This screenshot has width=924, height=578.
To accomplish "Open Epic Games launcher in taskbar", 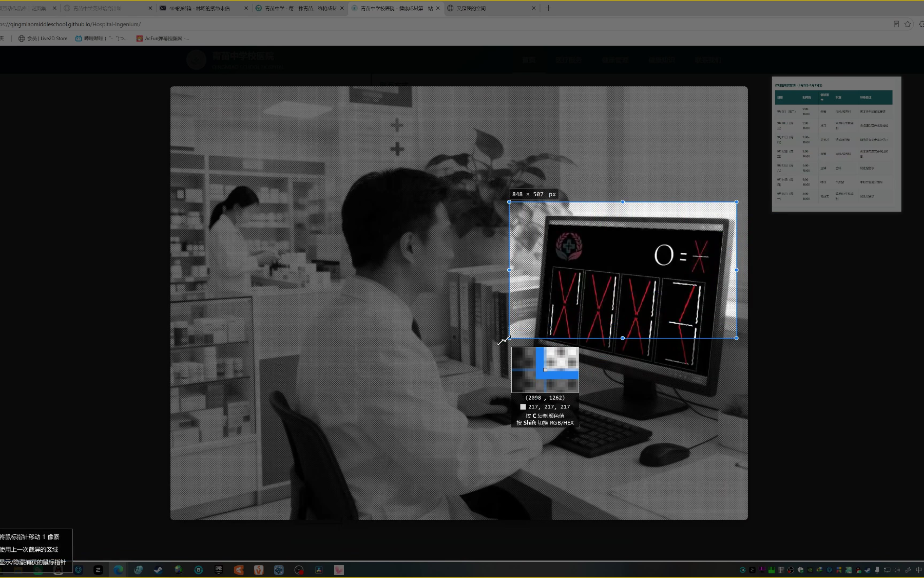I will 219,570.
